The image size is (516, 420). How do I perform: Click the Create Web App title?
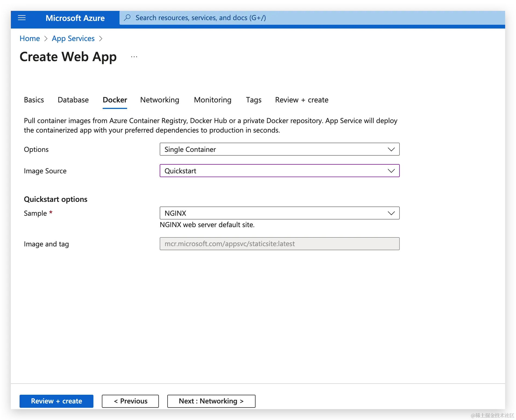(x=68, y=57)
